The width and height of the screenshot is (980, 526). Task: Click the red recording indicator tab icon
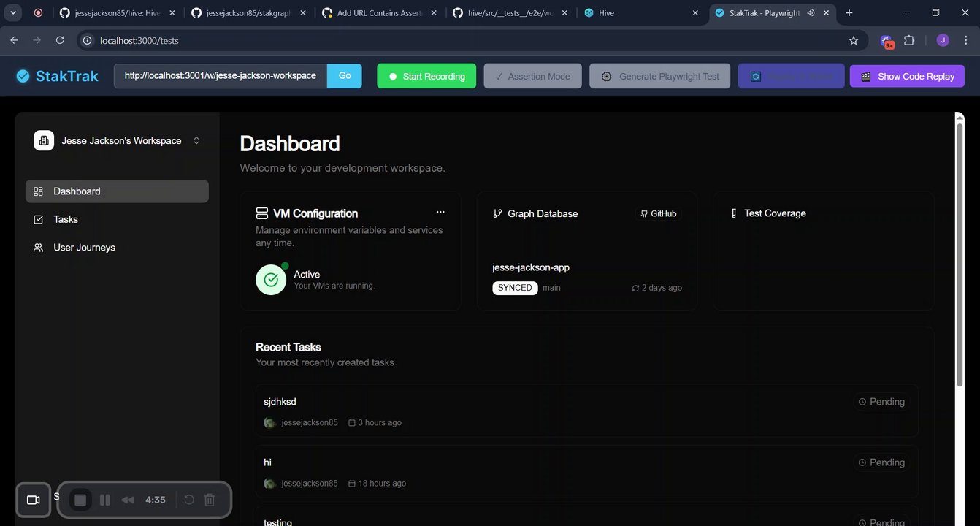click(38, 13)
